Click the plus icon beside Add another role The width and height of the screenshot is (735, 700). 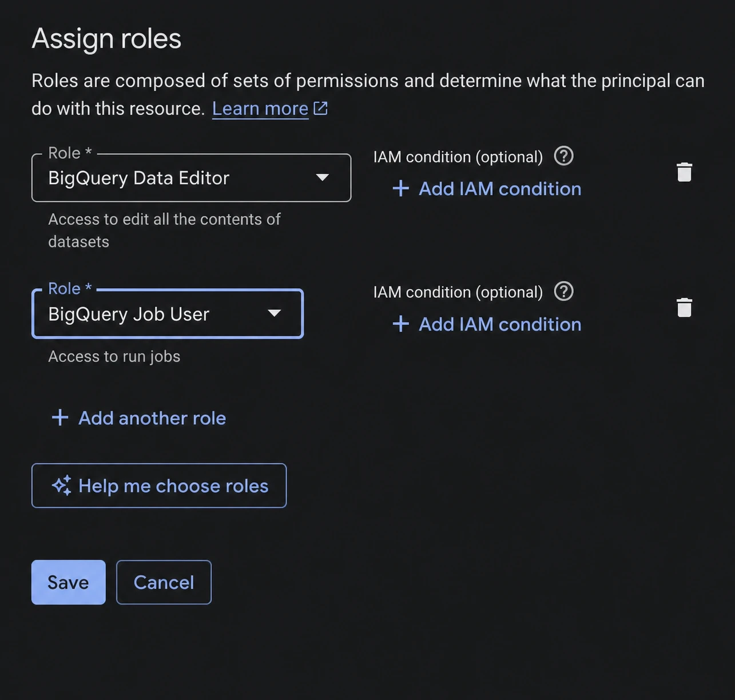coord(60,417)
